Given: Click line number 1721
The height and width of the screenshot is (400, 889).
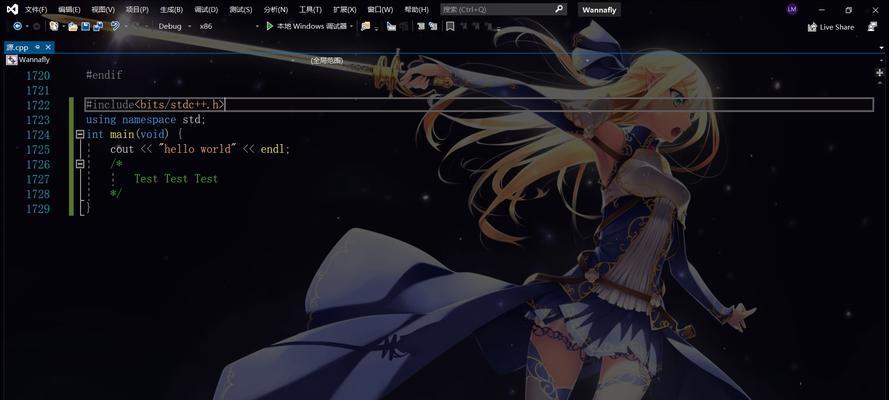Looking at the screenshot, I should pyautogui.click(x=38, y=91).
